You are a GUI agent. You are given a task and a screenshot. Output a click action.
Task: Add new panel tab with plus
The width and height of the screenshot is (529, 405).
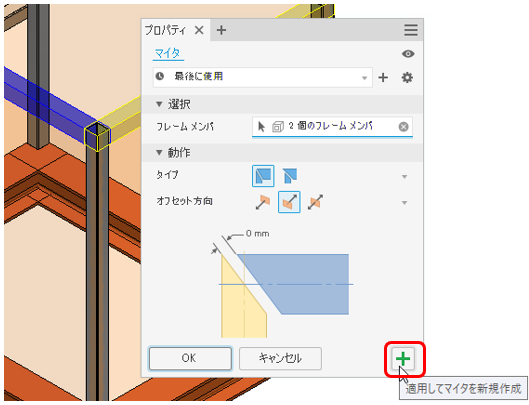(x=221, y=30)
